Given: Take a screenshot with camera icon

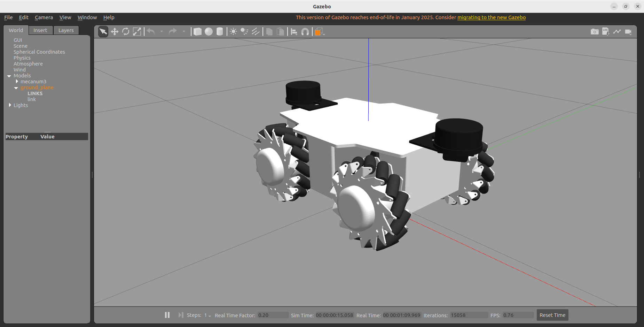Looking at the screenshot, I should pyautogui.click(x=595, y=32).
